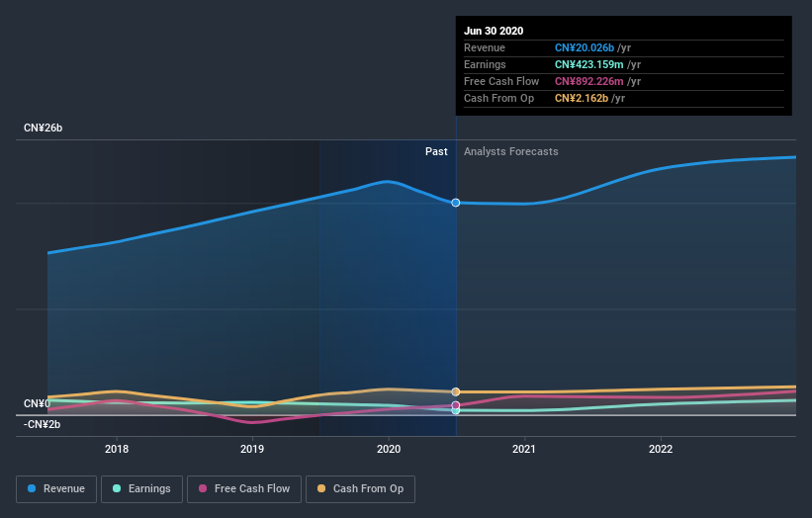812x518 pixels.
Task: Click the 2019 x-axis label
Action: point(252,449)
